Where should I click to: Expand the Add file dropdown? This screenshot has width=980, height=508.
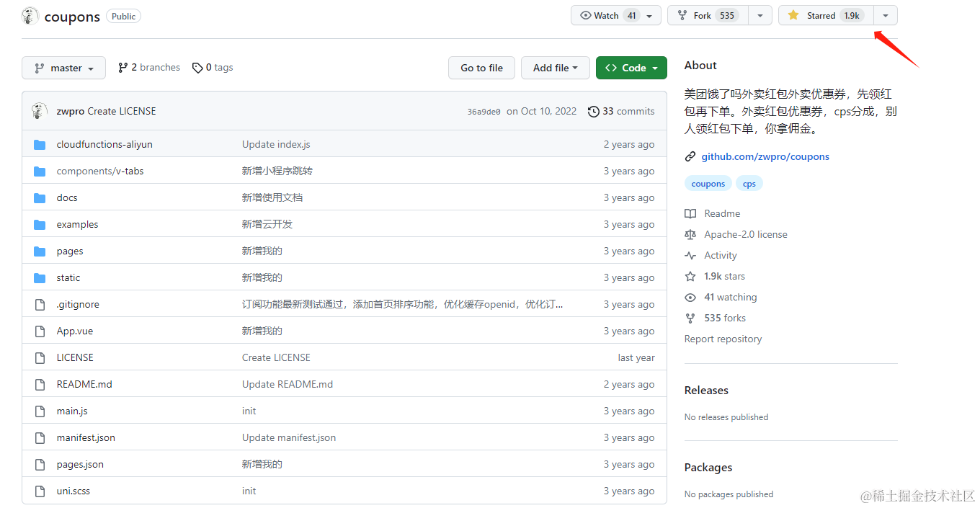555,68
